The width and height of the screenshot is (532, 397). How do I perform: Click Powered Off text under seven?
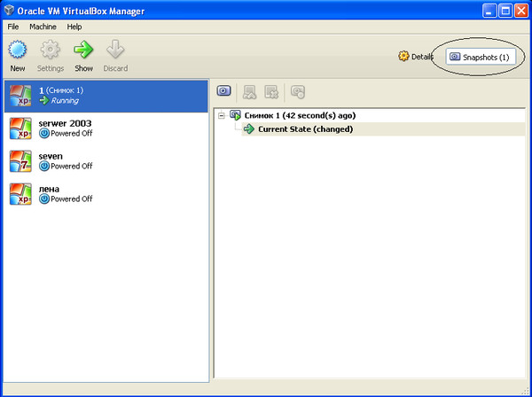tap(72, 166)
